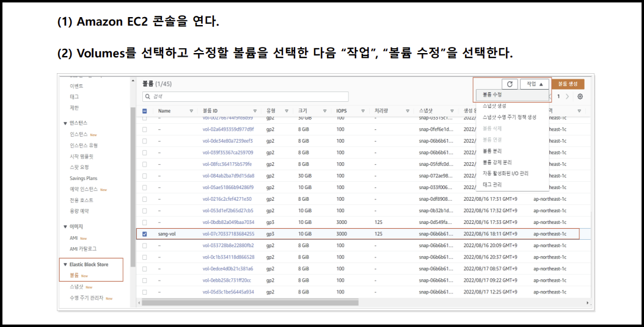Click horizontal scrollbar right arrow

(x=588, y=303)
